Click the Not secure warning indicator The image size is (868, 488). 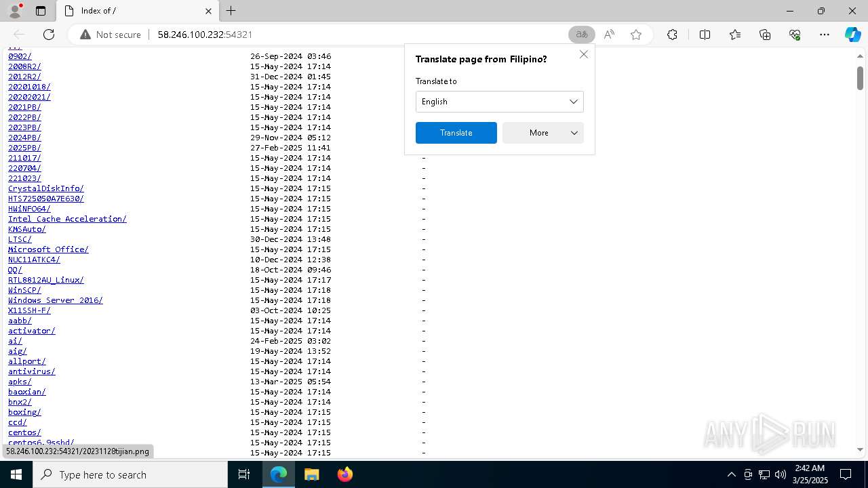pos(111,35)
